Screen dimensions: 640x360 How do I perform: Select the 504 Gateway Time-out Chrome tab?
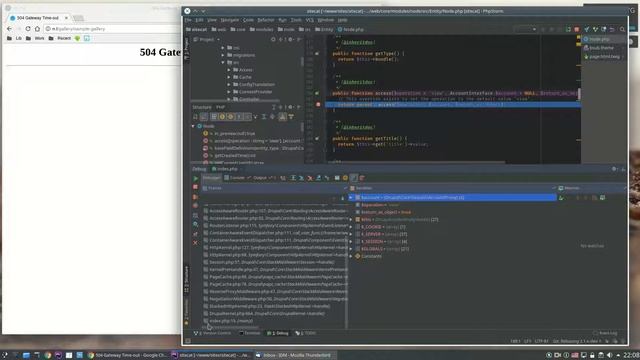pyautogui.click(x=39, y=18)
